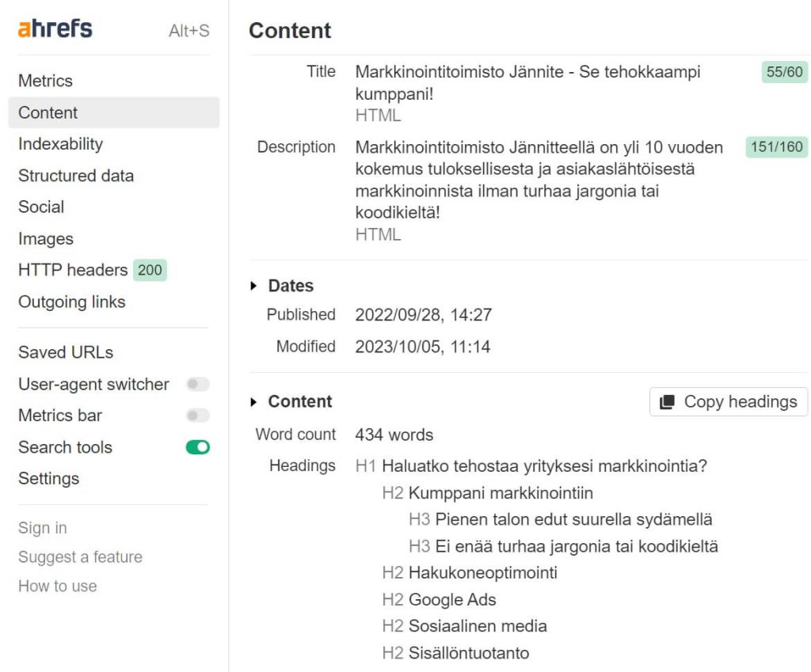The image size is (811, 672).
Task: Show Outgoing links
Action: pos(71,302)
